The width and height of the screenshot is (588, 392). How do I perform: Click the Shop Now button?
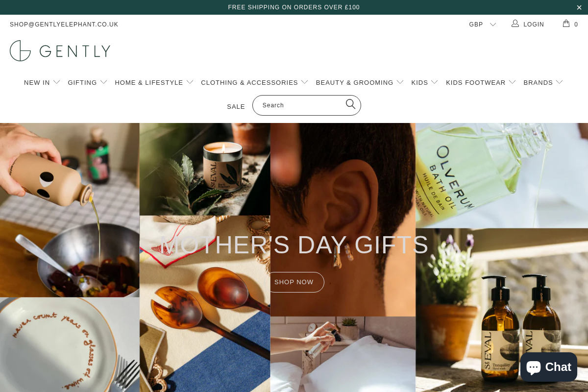tap(294, 282)
